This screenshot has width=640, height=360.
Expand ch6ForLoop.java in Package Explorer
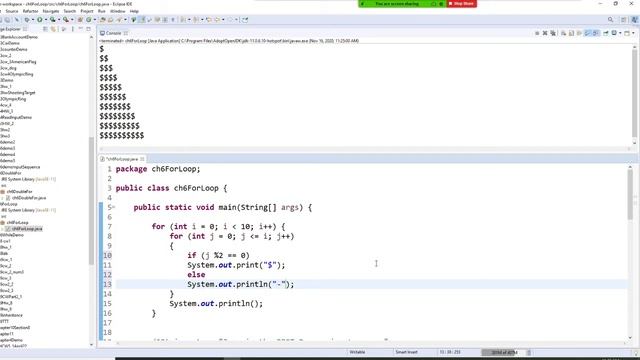tap(2, 229)
